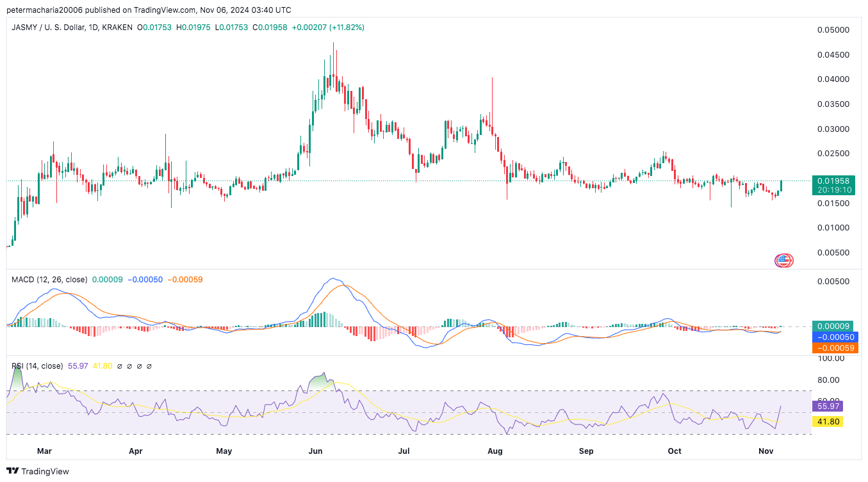Click the 0.01000 price axis label
This screenshot has width=868, height=482.
tap(834, 228)
